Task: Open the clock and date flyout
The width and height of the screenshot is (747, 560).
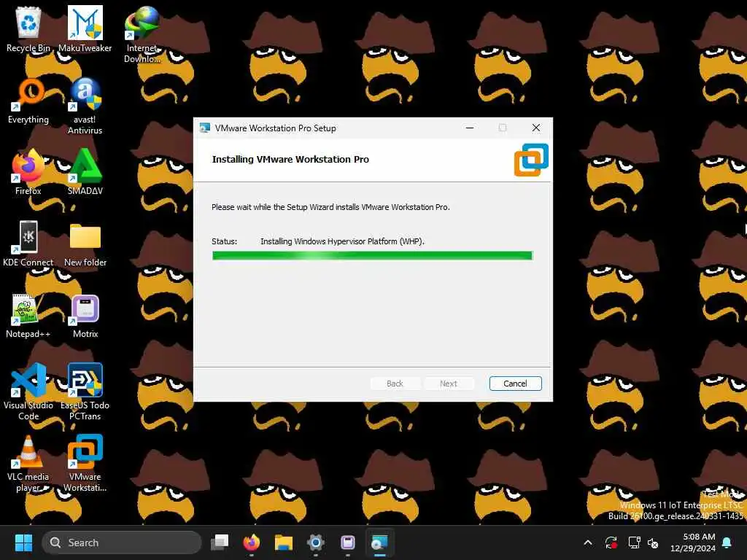Action: click(x=693, y=542)
